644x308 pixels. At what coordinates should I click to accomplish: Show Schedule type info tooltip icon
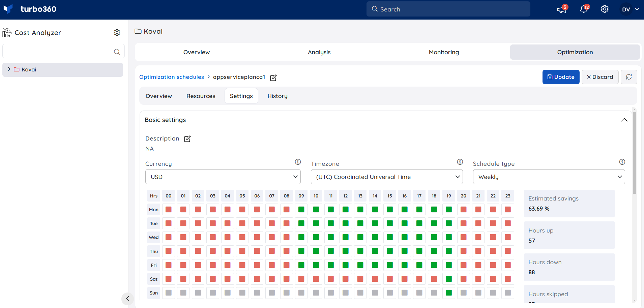[622, 162]
